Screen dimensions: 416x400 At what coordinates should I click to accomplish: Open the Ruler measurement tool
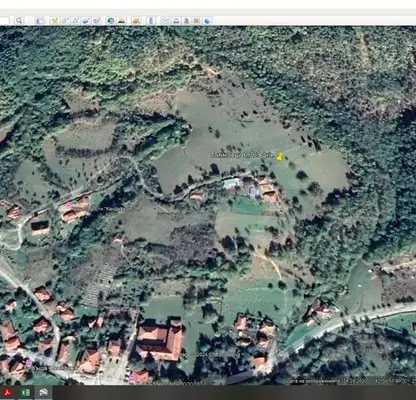[x=151, y=21]
